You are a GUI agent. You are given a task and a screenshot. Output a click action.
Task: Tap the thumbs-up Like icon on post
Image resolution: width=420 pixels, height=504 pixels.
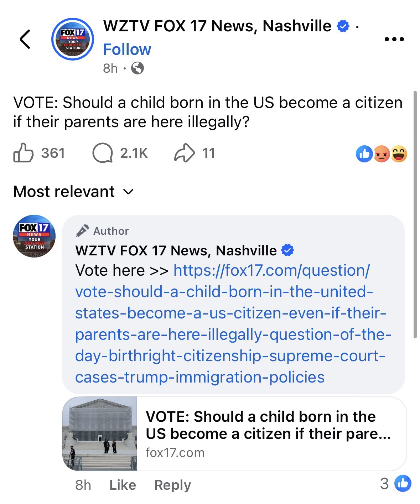click(23, 153)
